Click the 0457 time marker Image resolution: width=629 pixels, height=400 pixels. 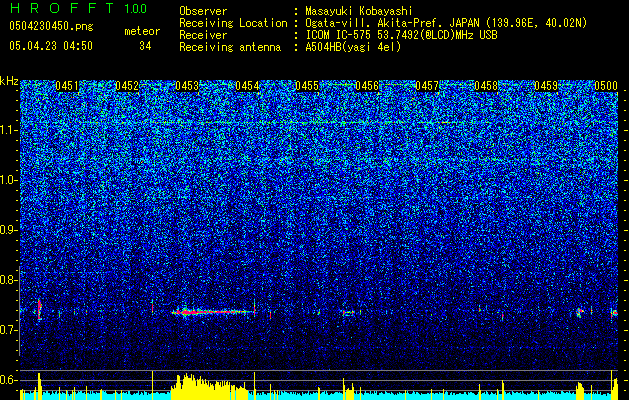(x=427, y=86)
